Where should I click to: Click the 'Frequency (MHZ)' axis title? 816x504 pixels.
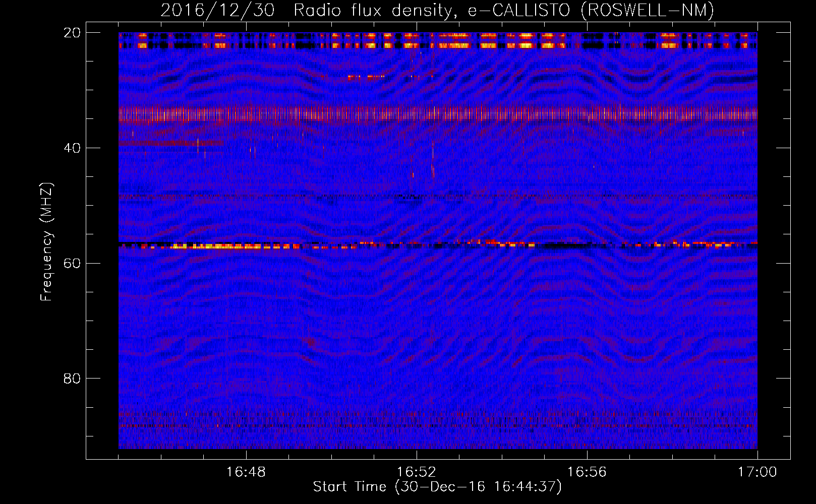tap(46, 242)
